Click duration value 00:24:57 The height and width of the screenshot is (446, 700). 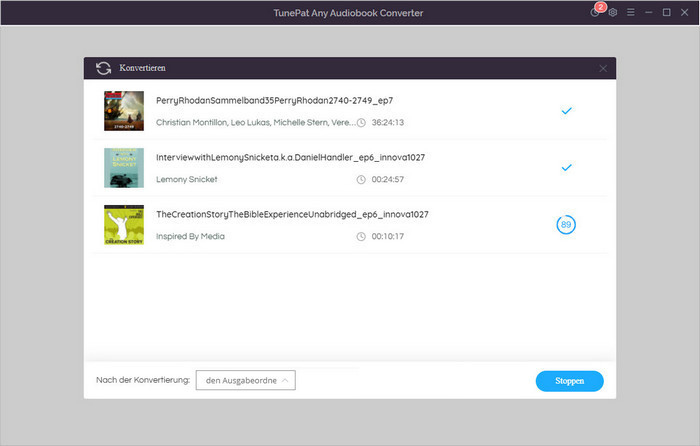[x=388, y=179]
